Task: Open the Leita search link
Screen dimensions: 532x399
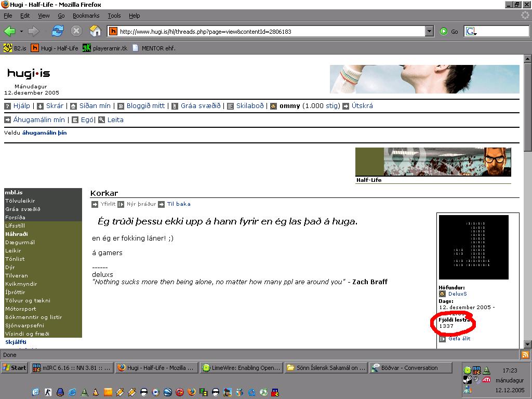Action: coord(115,120)
